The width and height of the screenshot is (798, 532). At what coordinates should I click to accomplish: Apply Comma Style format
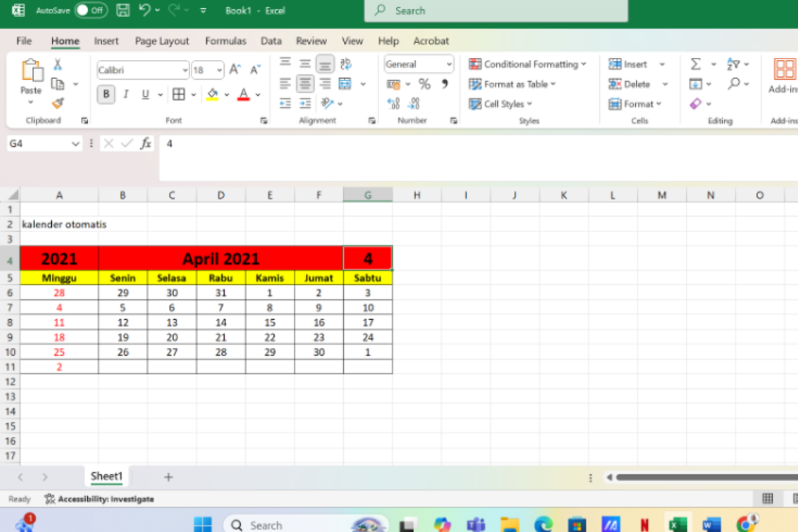point(444,84)
